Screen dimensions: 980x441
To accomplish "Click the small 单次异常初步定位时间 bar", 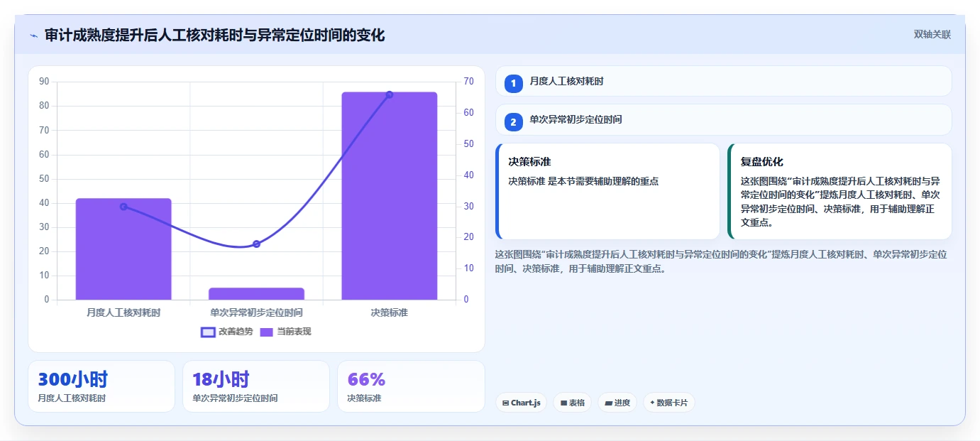I will tap(256, 293).
